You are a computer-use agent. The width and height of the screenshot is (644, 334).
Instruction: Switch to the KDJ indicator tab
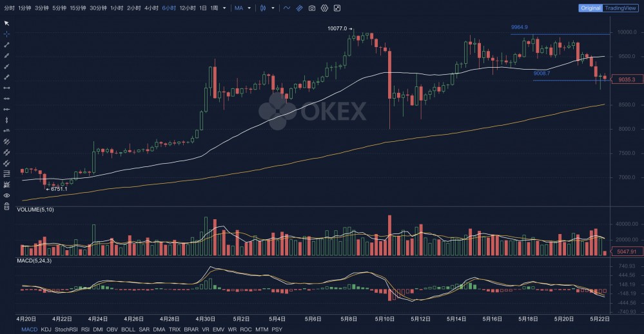pos(46,329)
